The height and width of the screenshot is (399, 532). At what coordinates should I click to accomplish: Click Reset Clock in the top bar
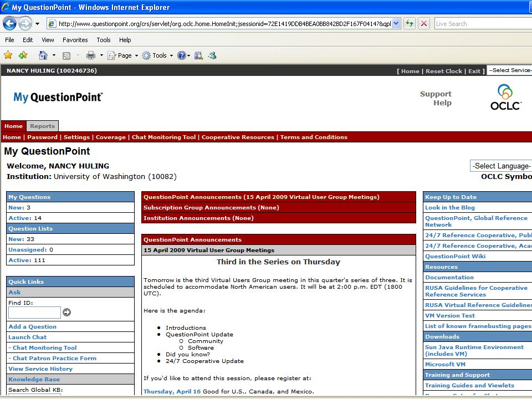point(444,71)
